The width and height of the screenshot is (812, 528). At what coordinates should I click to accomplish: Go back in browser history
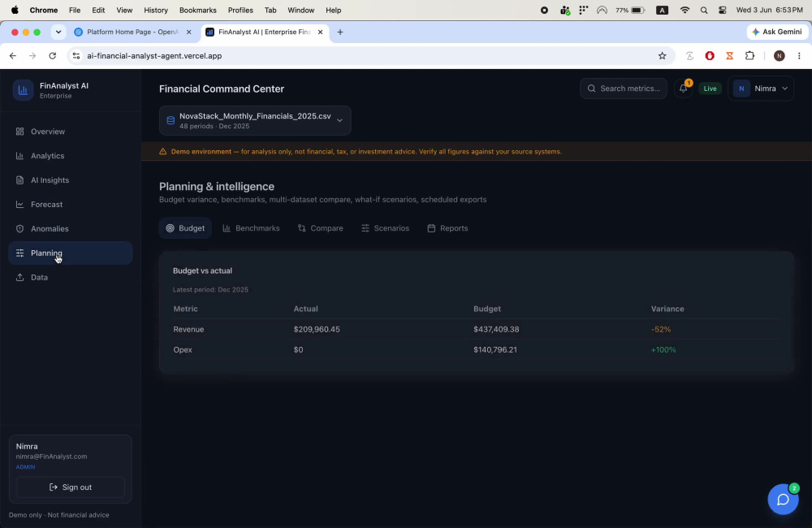[x=13, y=56]
